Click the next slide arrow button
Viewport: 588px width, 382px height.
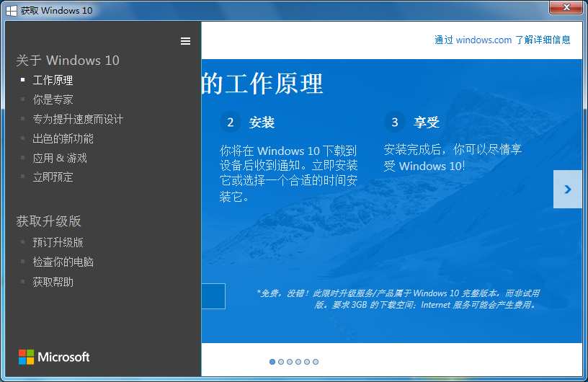pos(567,189)
